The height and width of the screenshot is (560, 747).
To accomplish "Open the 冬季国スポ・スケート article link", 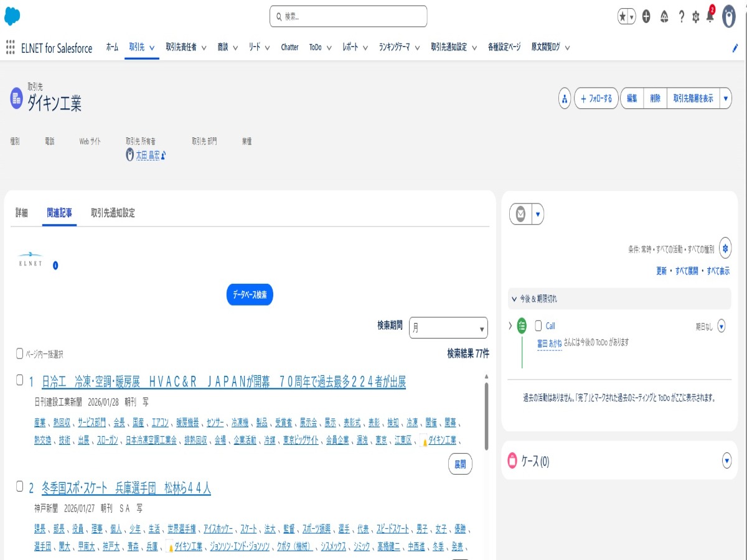I will (x=126, y=488).
